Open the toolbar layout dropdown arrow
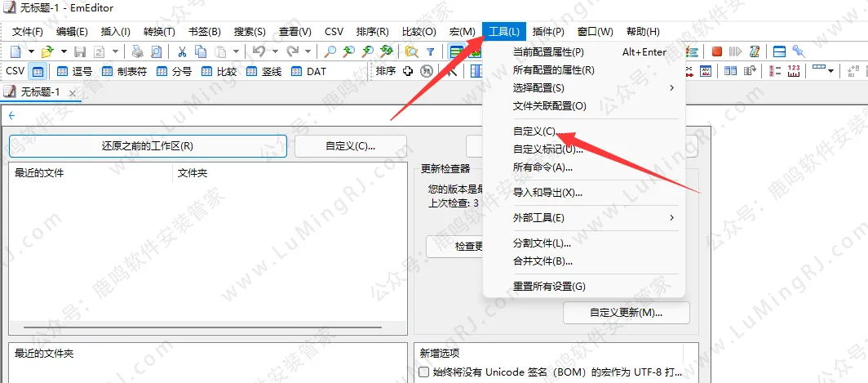868x383 pixels. (831, 71)
